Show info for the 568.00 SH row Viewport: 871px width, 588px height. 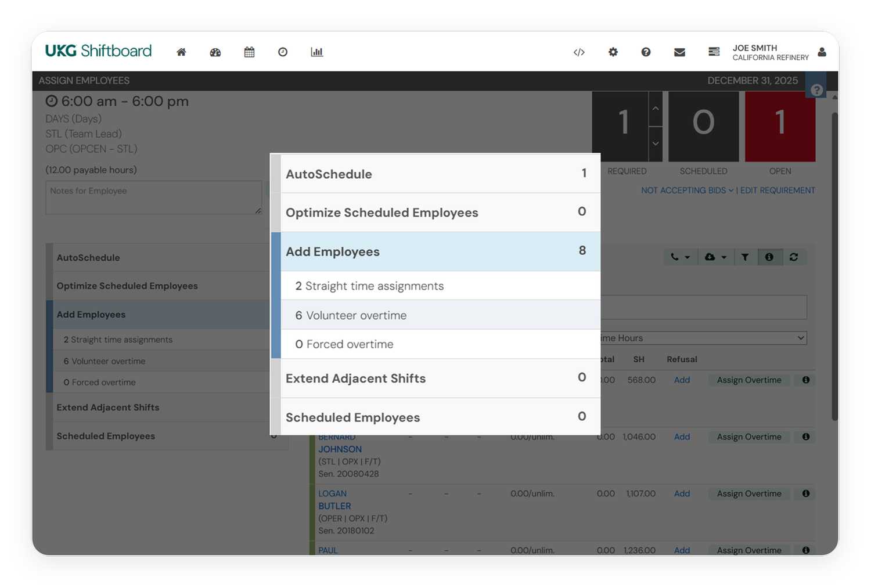pyautogui.click(x=806, y=380)
